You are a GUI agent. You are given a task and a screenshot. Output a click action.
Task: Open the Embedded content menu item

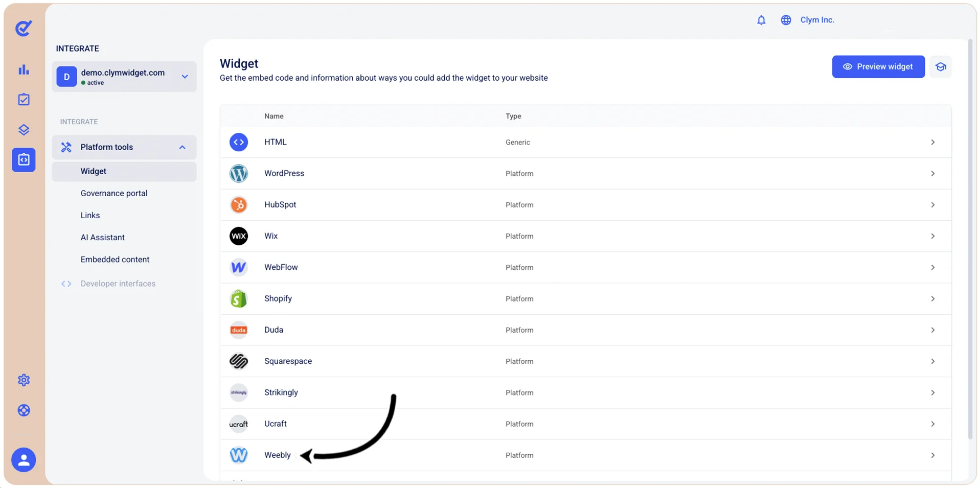pyautogui.click(x=115, y=260)
